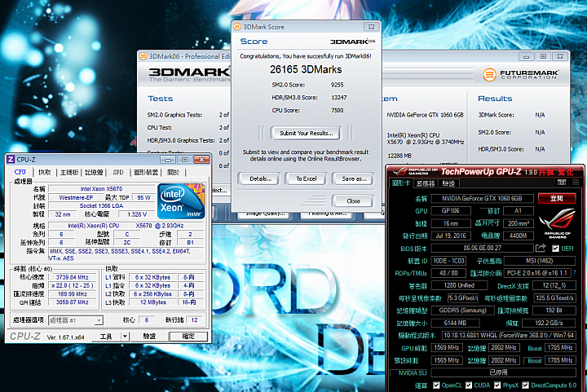The height and width of the screenshot is (392, 587).
Task: Select the 驗證 tab in GPU-Z
Action: point(448,183)
